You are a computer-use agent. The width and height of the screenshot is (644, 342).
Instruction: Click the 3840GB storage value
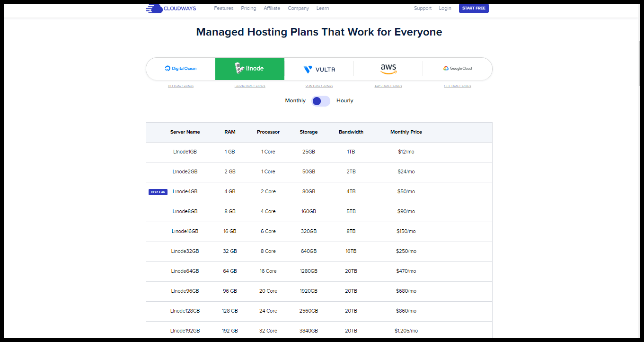point(309,331)
